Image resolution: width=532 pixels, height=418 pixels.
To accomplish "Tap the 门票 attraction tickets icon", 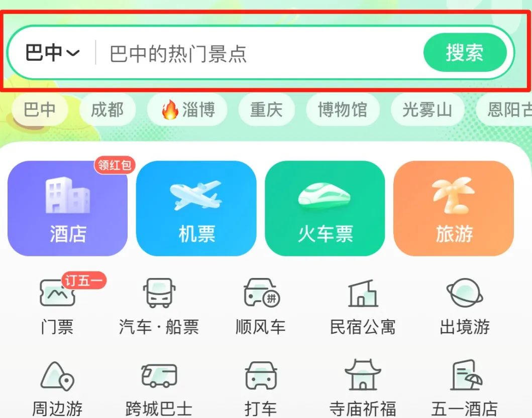I will tap(57, 306).
